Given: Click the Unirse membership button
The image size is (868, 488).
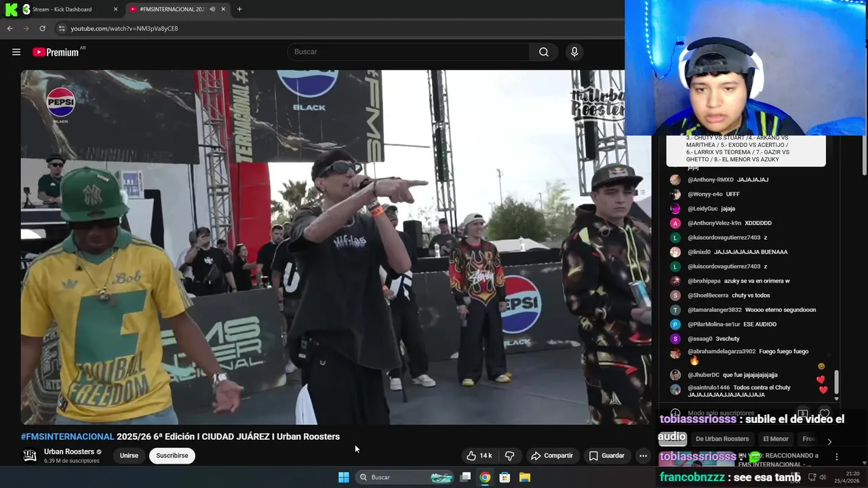Looking at the screenshot, I should click(129, 455).
